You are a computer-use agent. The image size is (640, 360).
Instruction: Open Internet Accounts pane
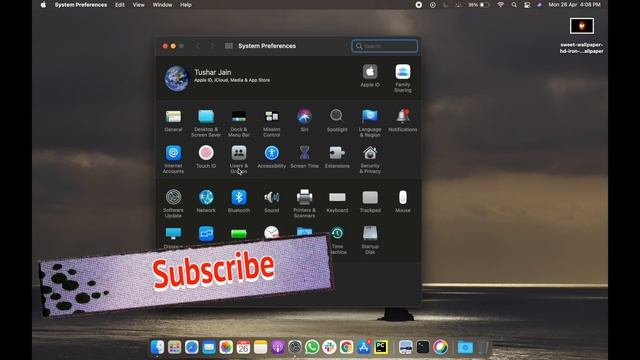tap(173, 153)
